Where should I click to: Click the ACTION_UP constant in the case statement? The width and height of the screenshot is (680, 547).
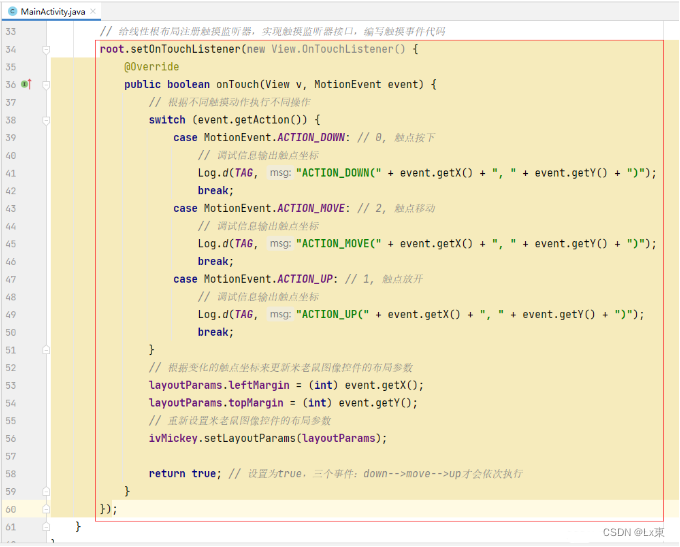(305, 279)
